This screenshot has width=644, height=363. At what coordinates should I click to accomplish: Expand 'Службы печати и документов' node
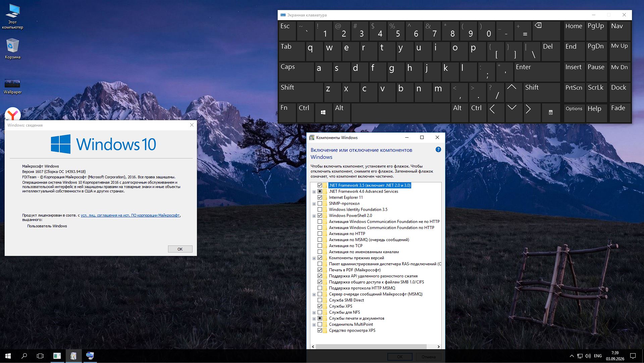(314, 319)
